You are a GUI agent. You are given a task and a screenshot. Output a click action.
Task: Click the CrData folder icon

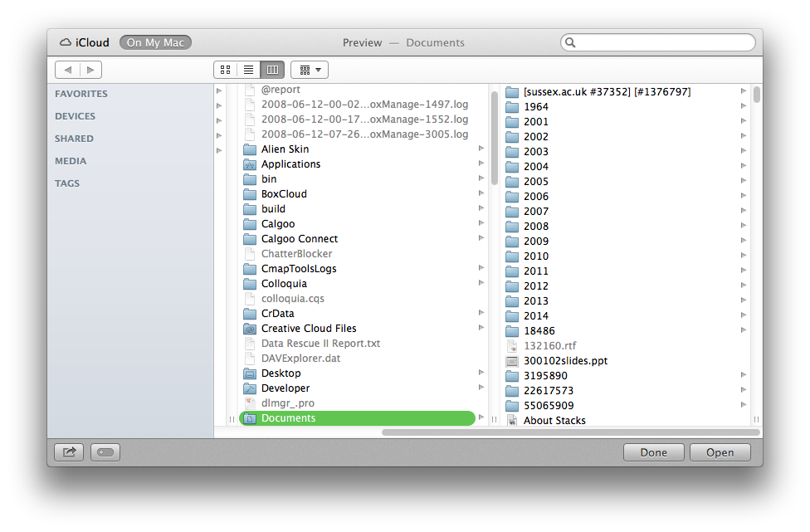250,314
